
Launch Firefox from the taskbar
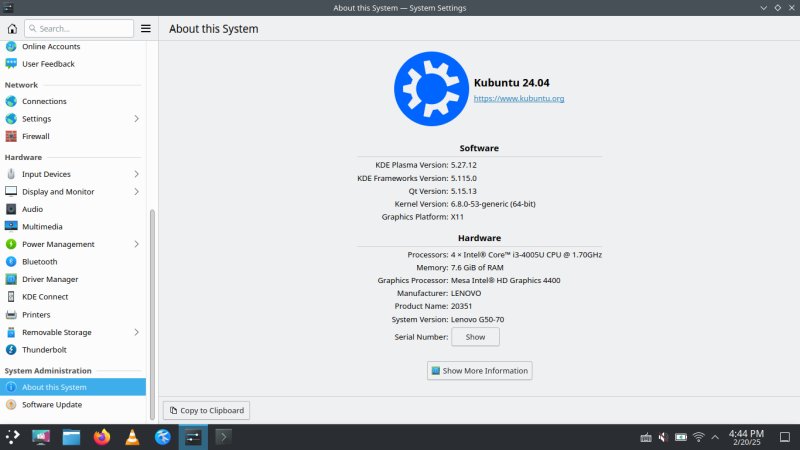[102, 437]
